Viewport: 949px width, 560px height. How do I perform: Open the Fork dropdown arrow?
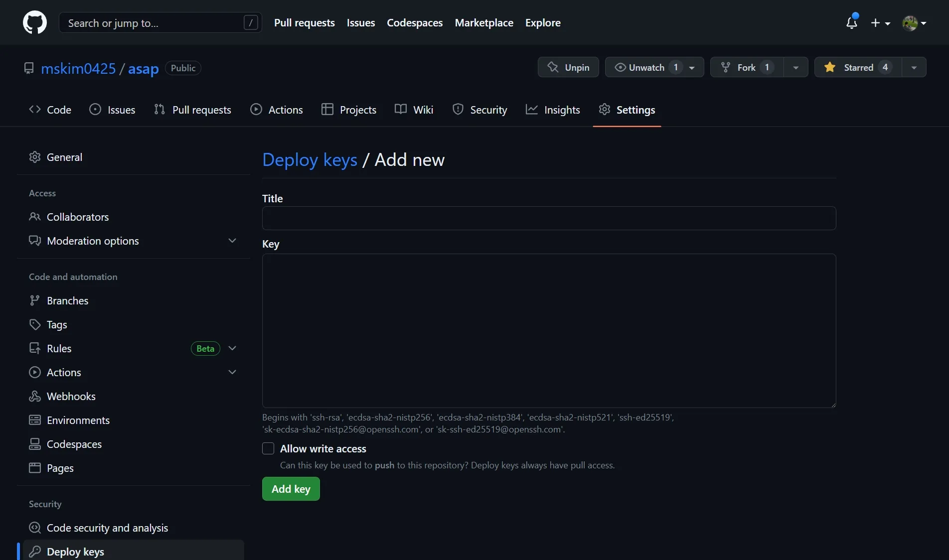796,67
